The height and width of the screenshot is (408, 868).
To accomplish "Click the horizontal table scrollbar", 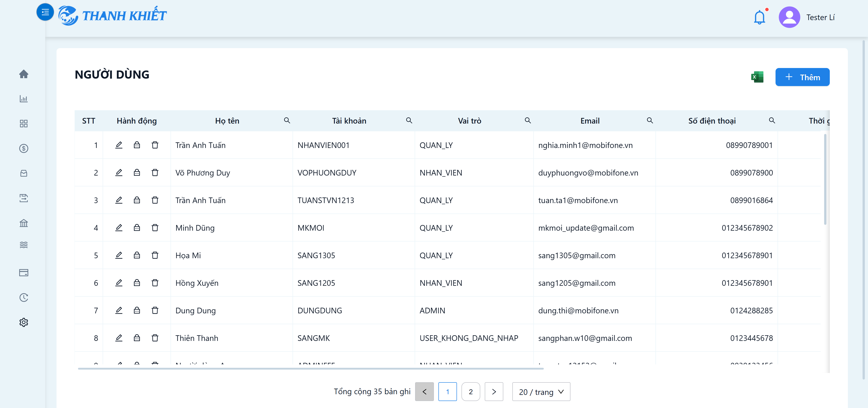I will (x=310, y=369).
